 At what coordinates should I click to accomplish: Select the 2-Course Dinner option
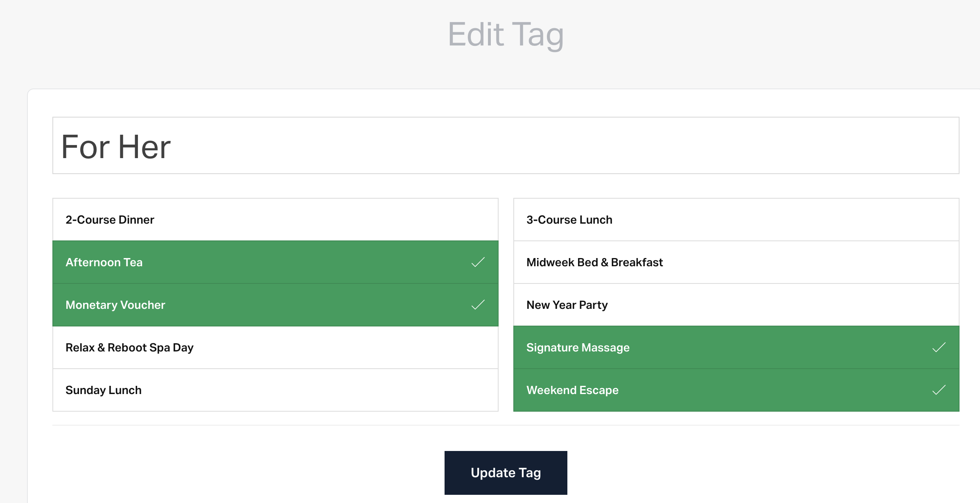275,220
